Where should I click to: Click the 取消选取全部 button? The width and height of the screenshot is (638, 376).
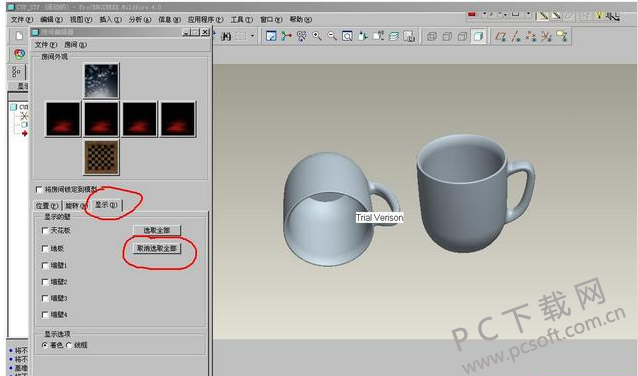pyautogui.click(x=157, y=248)
